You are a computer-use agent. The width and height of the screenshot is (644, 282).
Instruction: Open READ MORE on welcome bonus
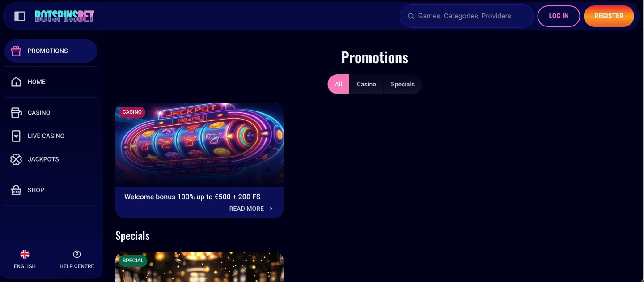tap(246, 209)
